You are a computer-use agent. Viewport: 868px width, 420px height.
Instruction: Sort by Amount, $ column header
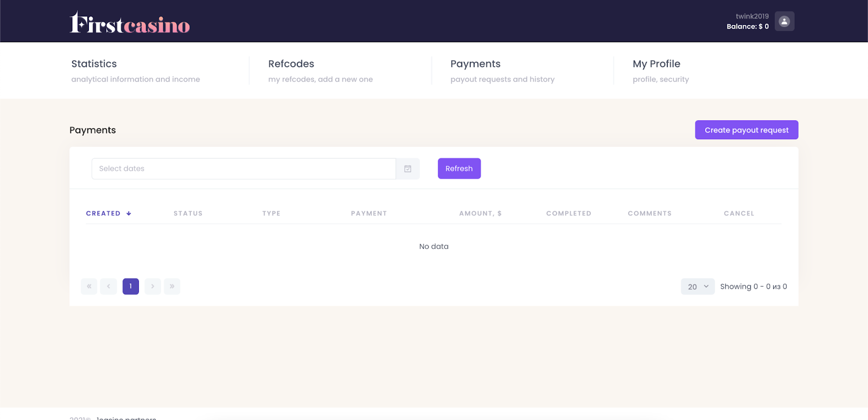tap(480, 214)
